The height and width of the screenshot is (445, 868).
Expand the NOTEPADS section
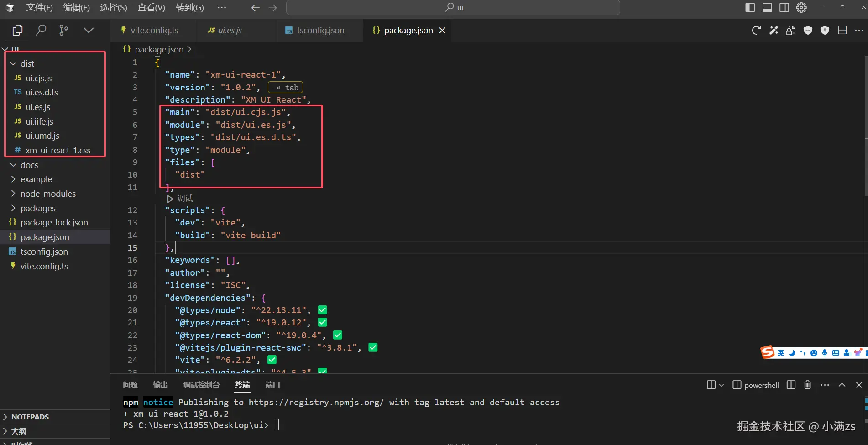click(x=30, y=417)
